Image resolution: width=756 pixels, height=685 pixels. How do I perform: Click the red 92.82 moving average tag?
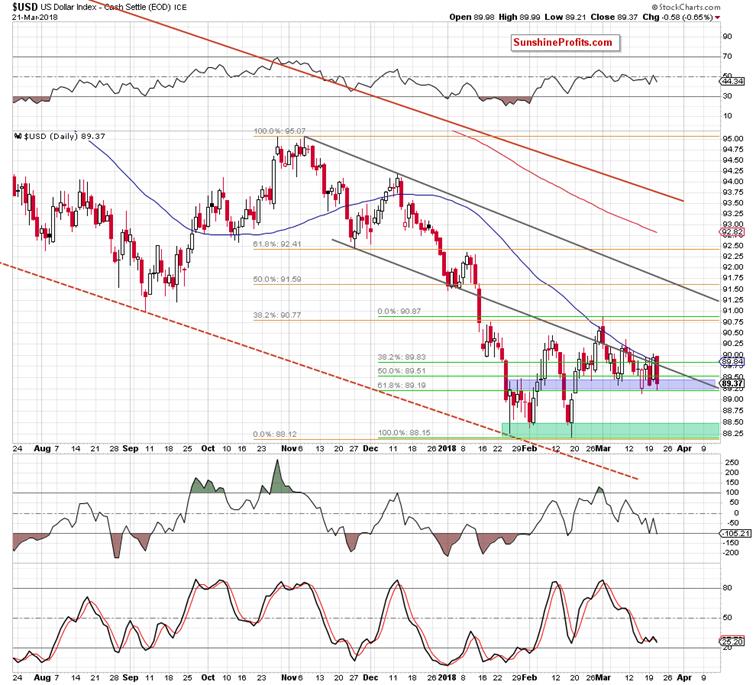click(x=733, y=232)
